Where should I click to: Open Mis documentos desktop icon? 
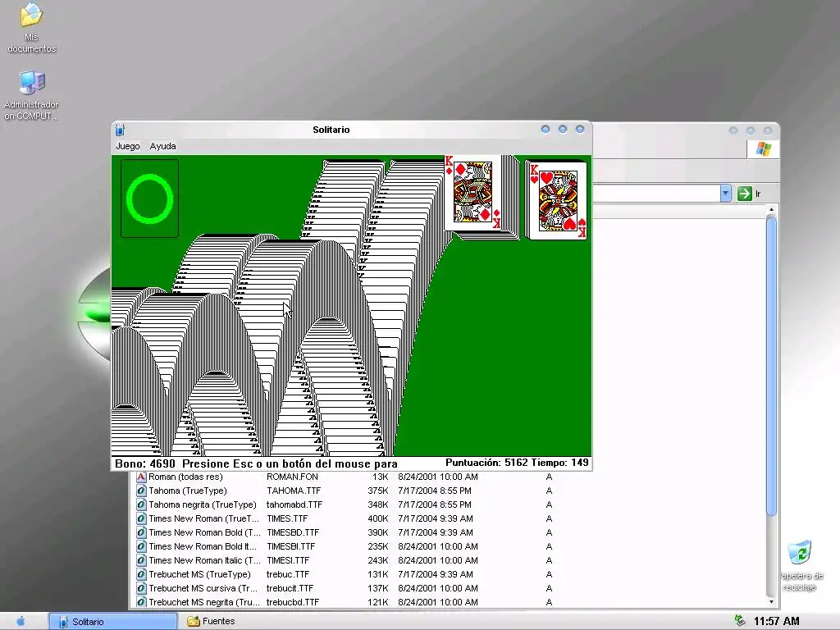(x=31, y=28)
